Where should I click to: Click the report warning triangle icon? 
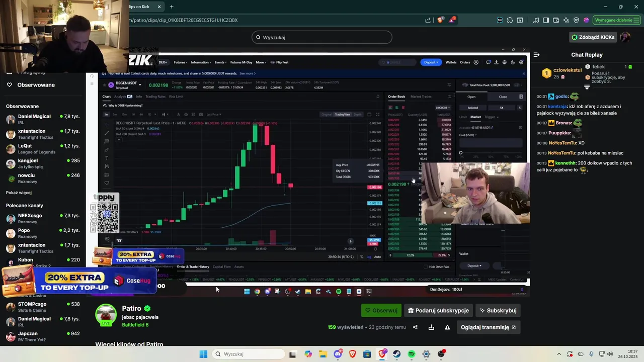pos(447,327)
